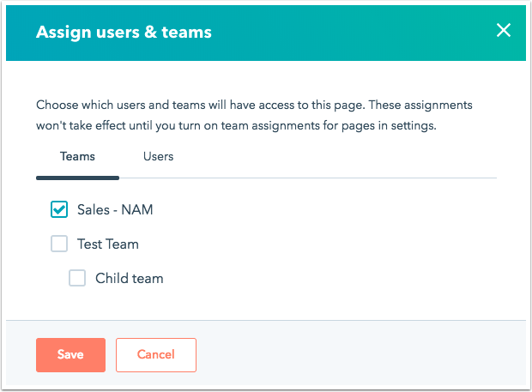Viewport: 532px width, 392px height.
Task: Uncheck the Sales - NAM checkbox
Action: 59,209
